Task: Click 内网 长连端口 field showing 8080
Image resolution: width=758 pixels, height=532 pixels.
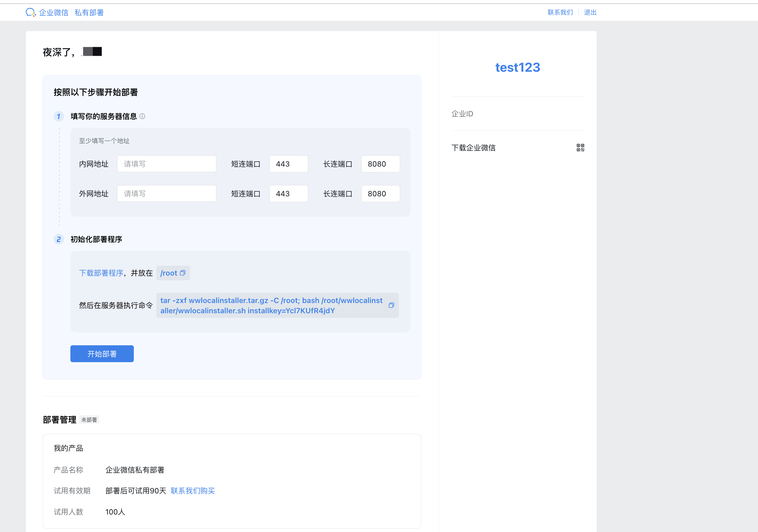Action: [x=380, y=164]
